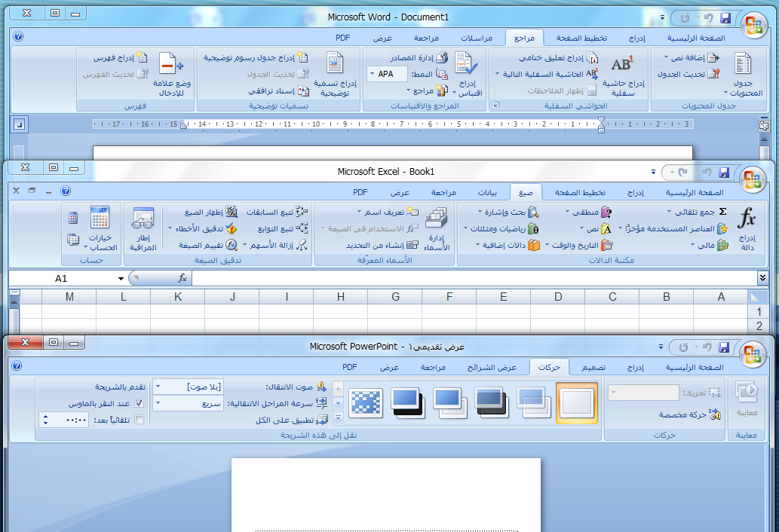Open Design tab in PowerPoint
Image resolution: width=779 pixels, height=532 pixels.
click(593, 367)
